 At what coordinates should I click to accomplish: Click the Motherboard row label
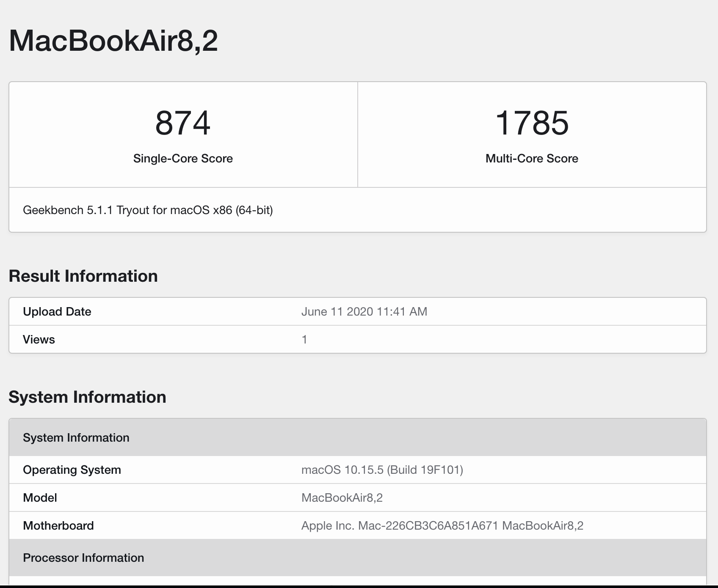(58, 526)
